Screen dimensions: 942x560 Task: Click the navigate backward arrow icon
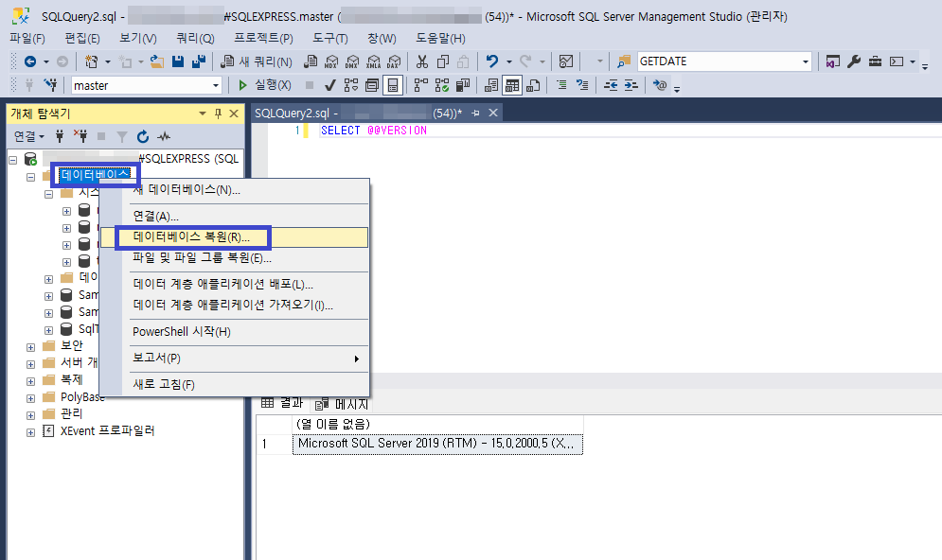[x=30, y=61]
